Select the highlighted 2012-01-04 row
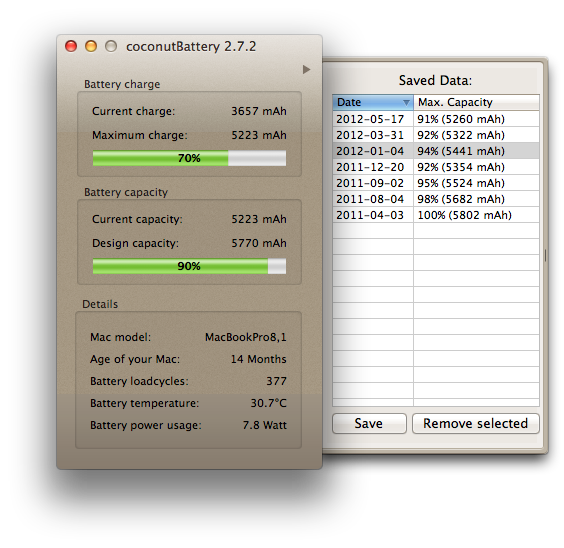 [x=436, y=151]
